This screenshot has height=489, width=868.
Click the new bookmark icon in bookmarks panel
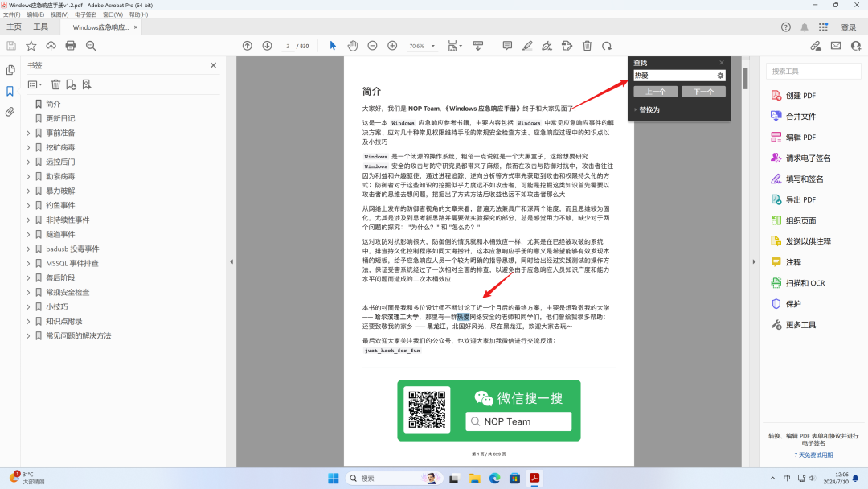pos(72,85)
